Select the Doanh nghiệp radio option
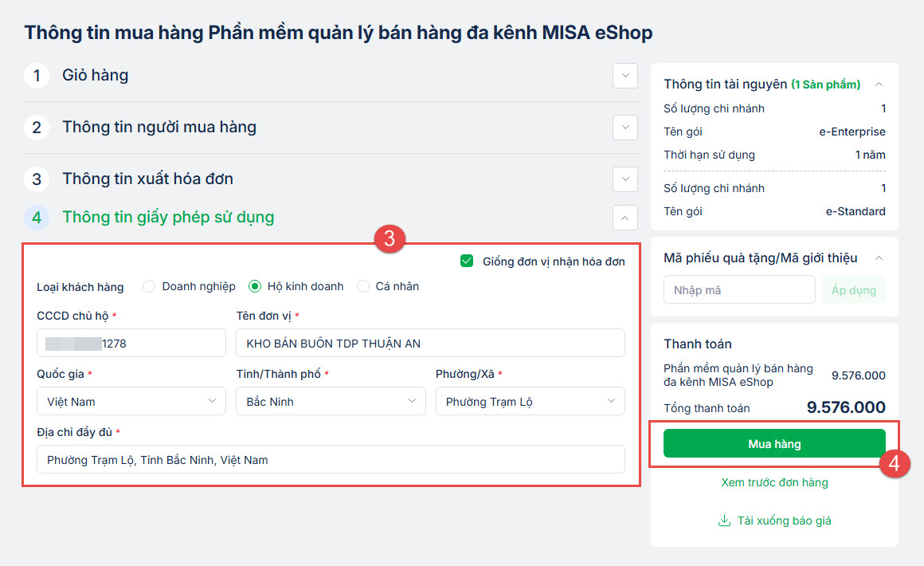Viewport: 924px width, 566px height. click(x=149, y=286)
